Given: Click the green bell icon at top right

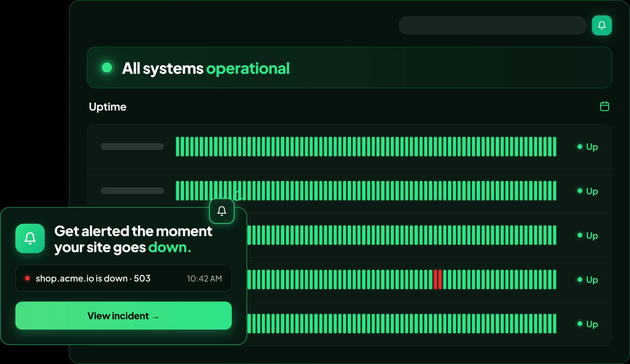Looking at the screenshot, I should click(x=601, y=25).
